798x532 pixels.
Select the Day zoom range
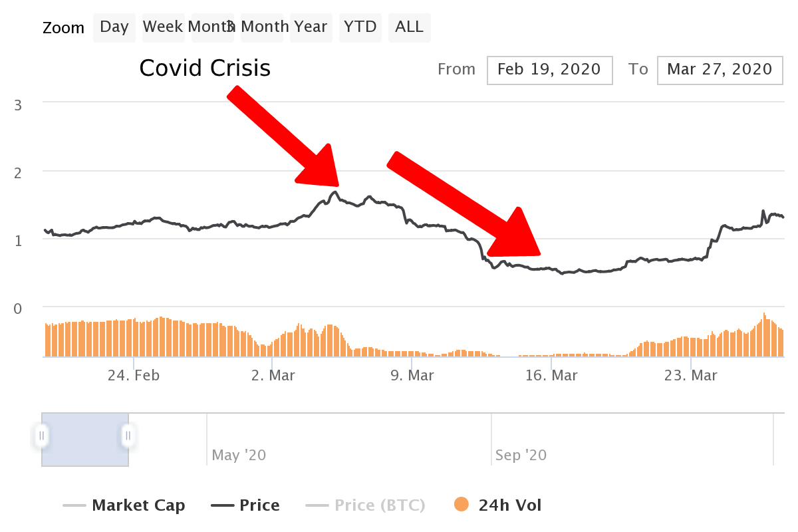click(114, 27)
